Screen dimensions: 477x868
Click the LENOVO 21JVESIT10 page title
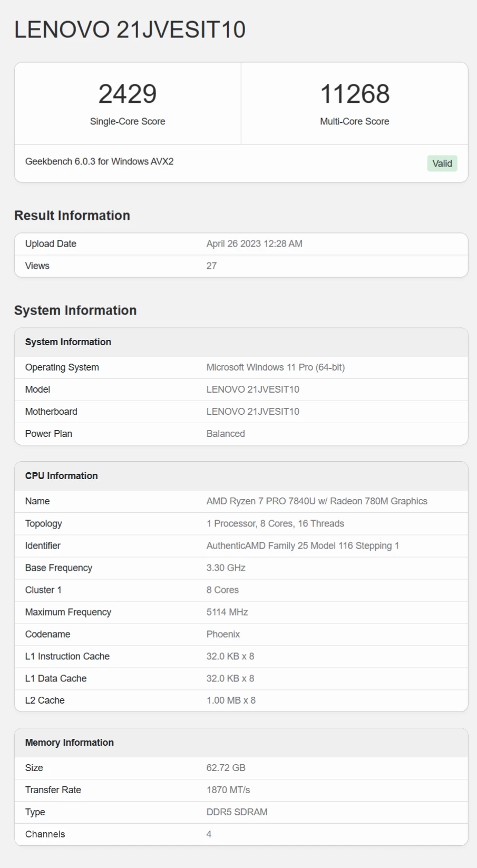coord(130,30)
